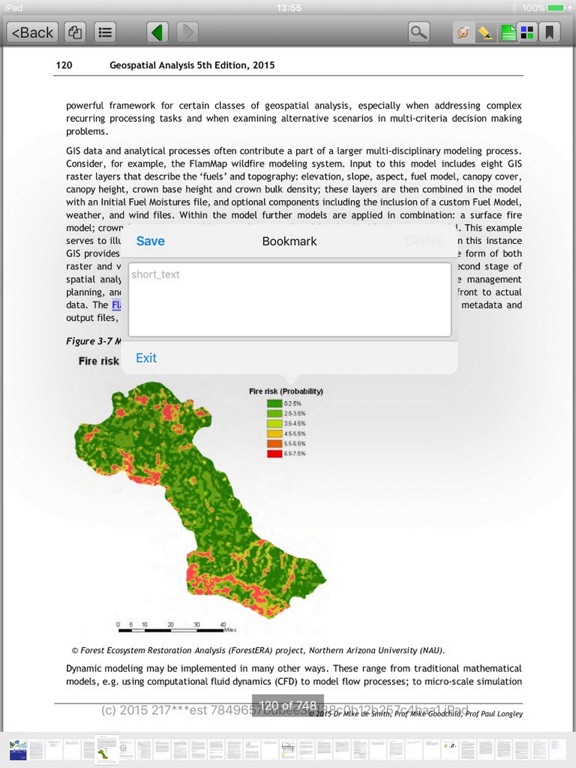Click the ForestERA copyright caption

point(258,650)
